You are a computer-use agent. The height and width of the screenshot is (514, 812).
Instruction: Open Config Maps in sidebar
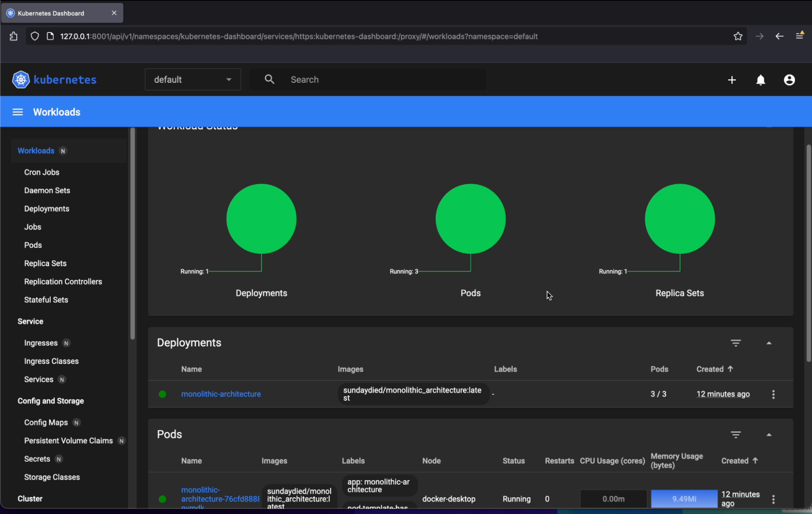click(46, 423)
